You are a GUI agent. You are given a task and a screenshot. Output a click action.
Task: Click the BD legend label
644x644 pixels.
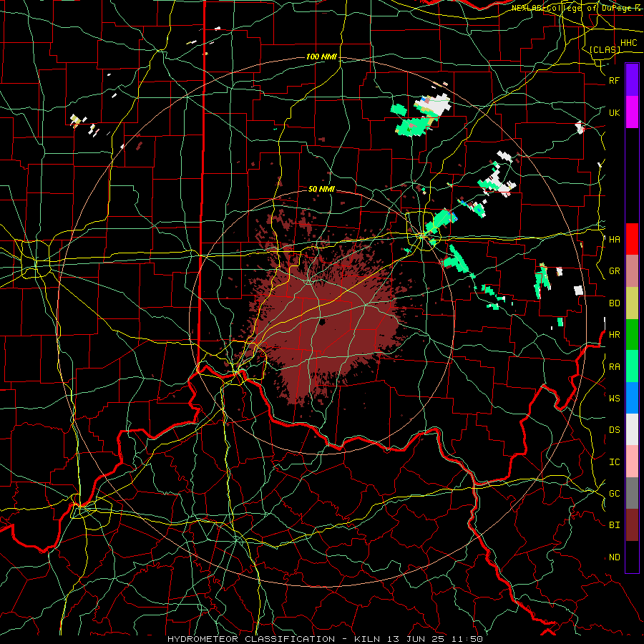(614, 303)
